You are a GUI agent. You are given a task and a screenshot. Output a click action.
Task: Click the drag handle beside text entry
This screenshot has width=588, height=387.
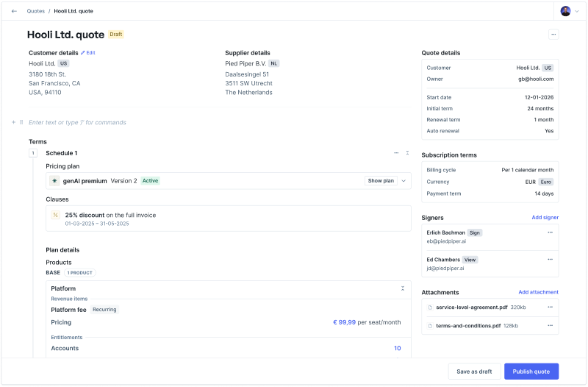click(x=21, y=122)
